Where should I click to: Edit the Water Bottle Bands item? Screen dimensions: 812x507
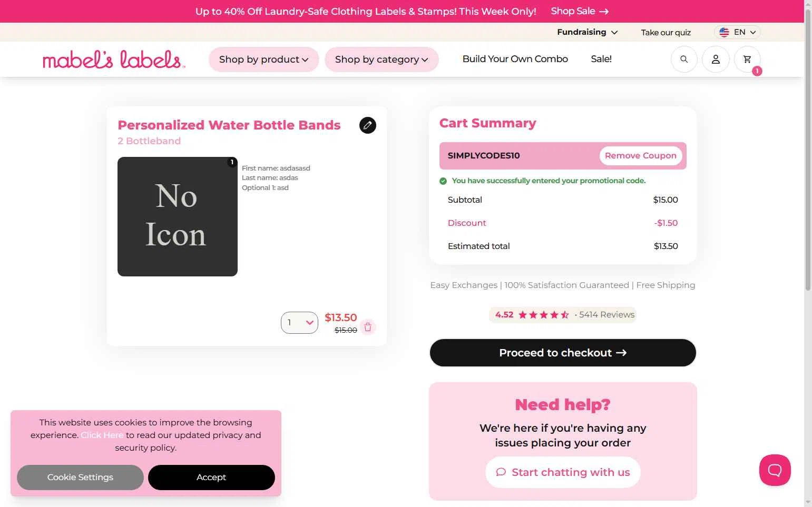pos(368,125)
